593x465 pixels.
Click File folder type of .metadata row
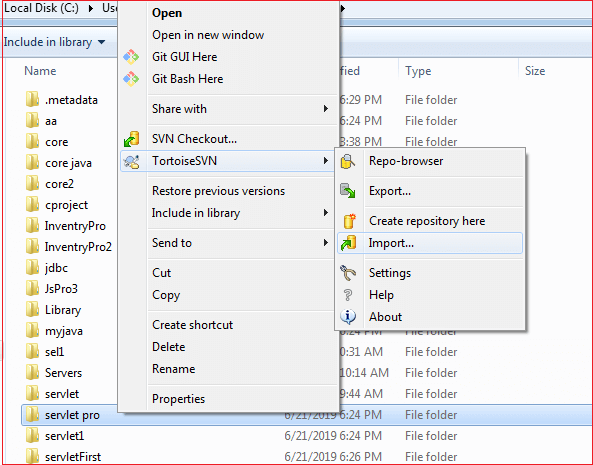tap(431, 100)
